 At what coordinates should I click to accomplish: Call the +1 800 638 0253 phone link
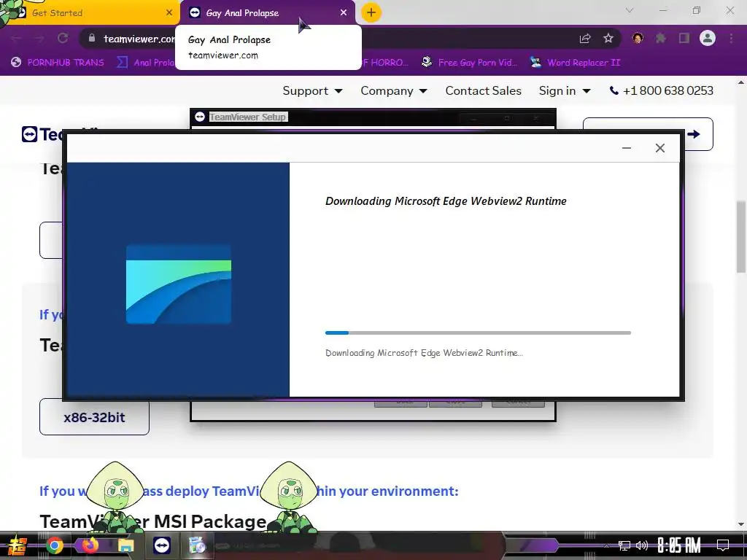pos(661,90)
